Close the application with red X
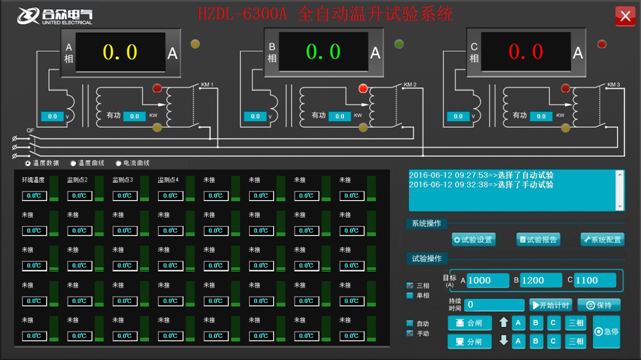 tap(625, 16)
